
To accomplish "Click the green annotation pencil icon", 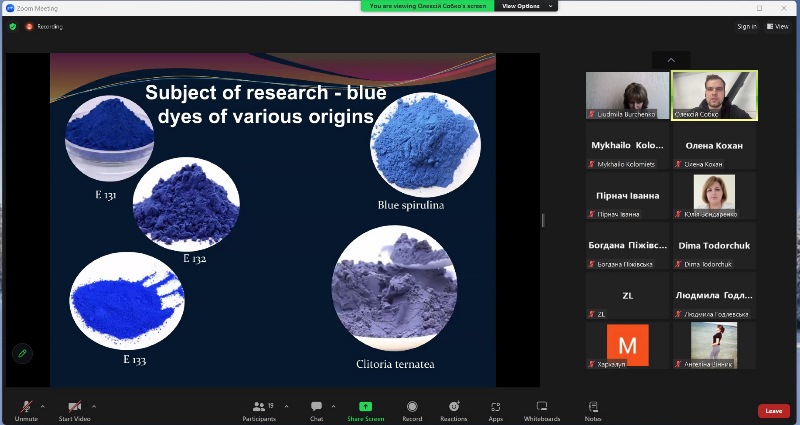I will tap(21, 353).
